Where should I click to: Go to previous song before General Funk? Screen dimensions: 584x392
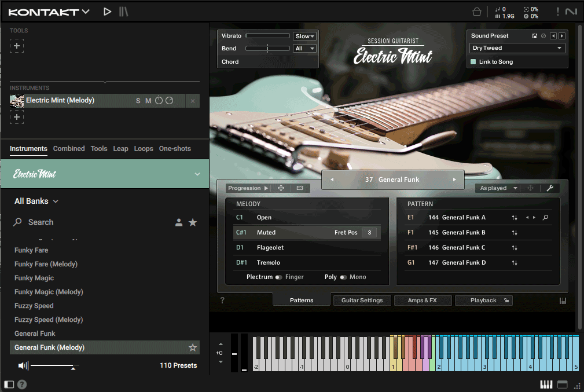tap(332, 179)
